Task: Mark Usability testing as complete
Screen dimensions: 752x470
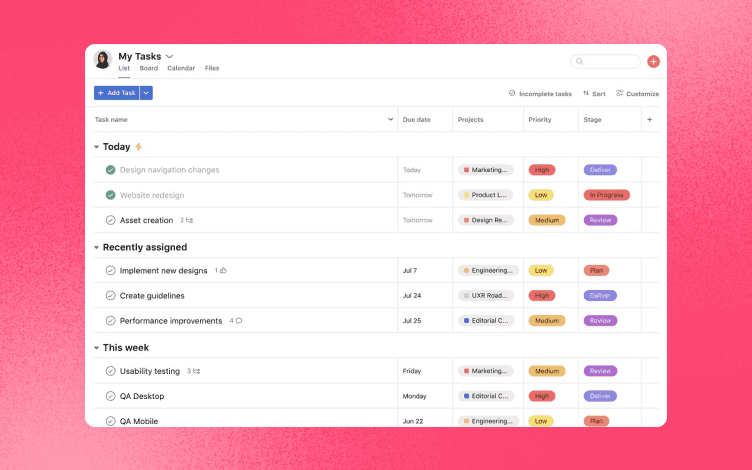Action: (x=110, y=371)
